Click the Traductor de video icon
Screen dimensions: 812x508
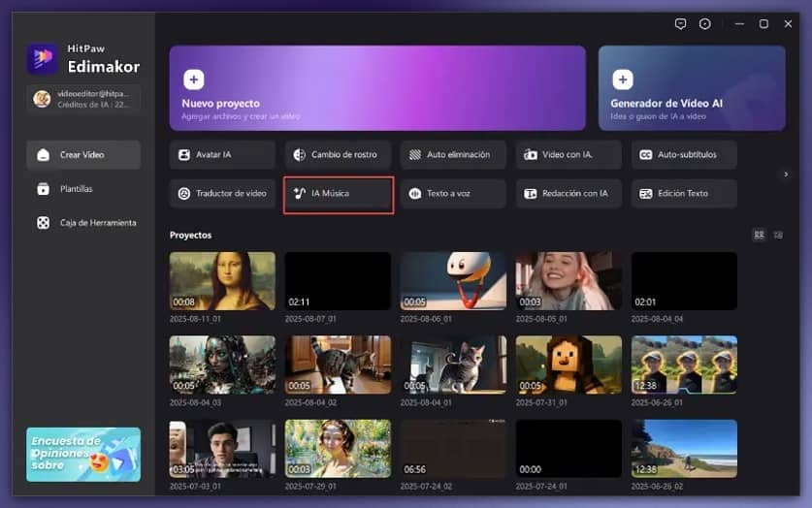[x=183, y=194]
